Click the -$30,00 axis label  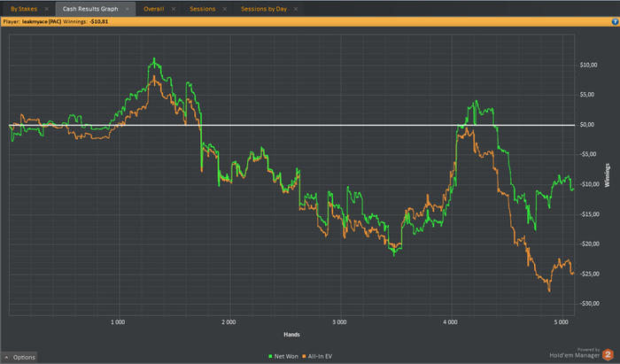coord(590,304)
